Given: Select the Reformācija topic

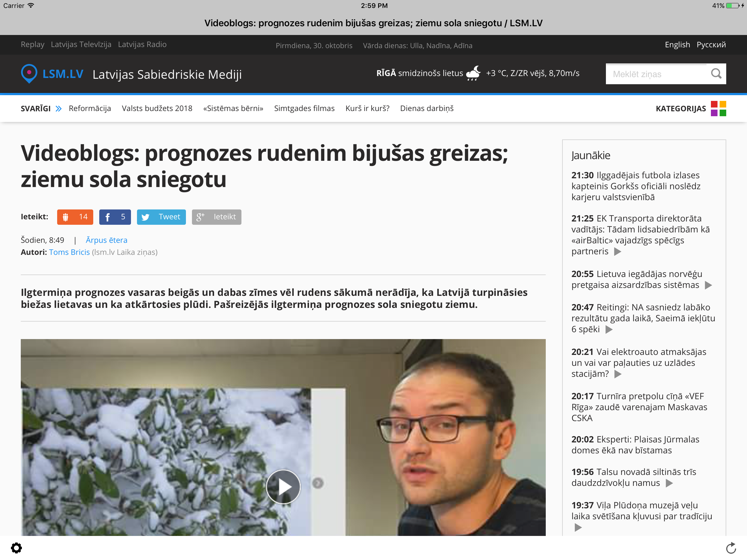Looking at the screenshot, I should click(x=89, y=109).
